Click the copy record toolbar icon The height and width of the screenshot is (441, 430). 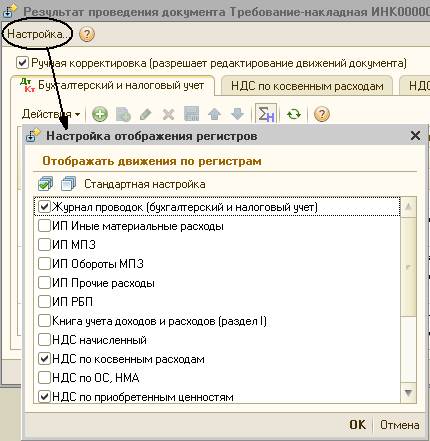[x=123, y=114]
